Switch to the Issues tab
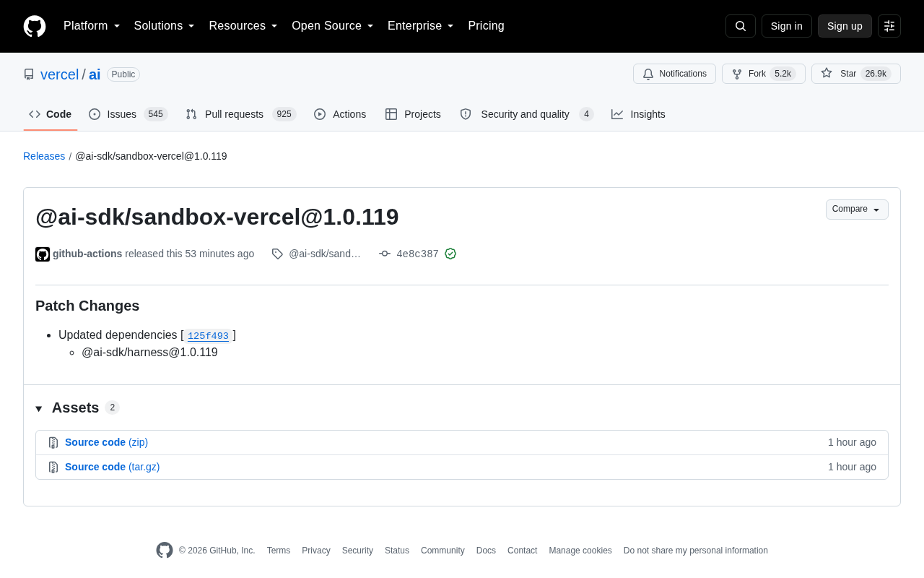 pos(128,114)
